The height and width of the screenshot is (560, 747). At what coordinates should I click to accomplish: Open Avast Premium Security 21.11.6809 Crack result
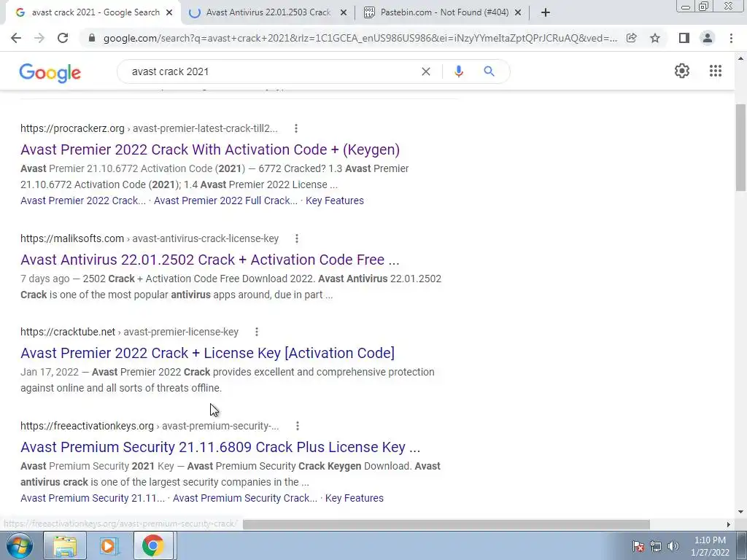pyautogui.click(x=220, y=447)
